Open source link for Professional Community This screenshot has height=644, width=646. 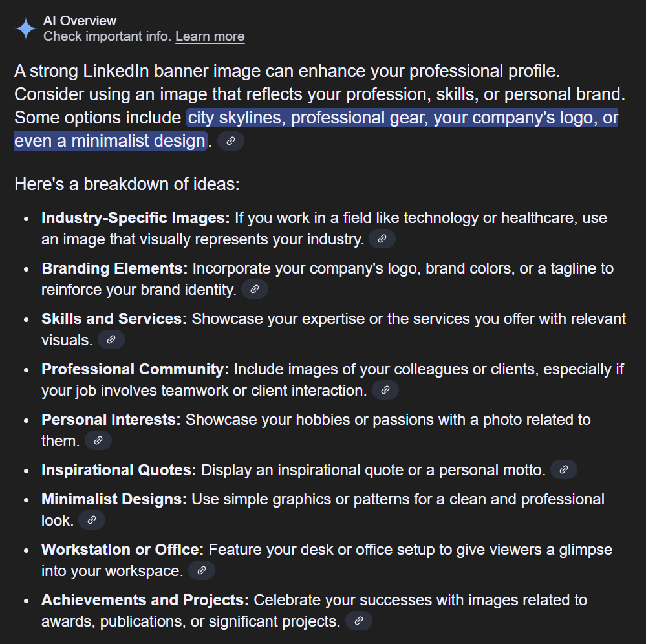point(385,390)
